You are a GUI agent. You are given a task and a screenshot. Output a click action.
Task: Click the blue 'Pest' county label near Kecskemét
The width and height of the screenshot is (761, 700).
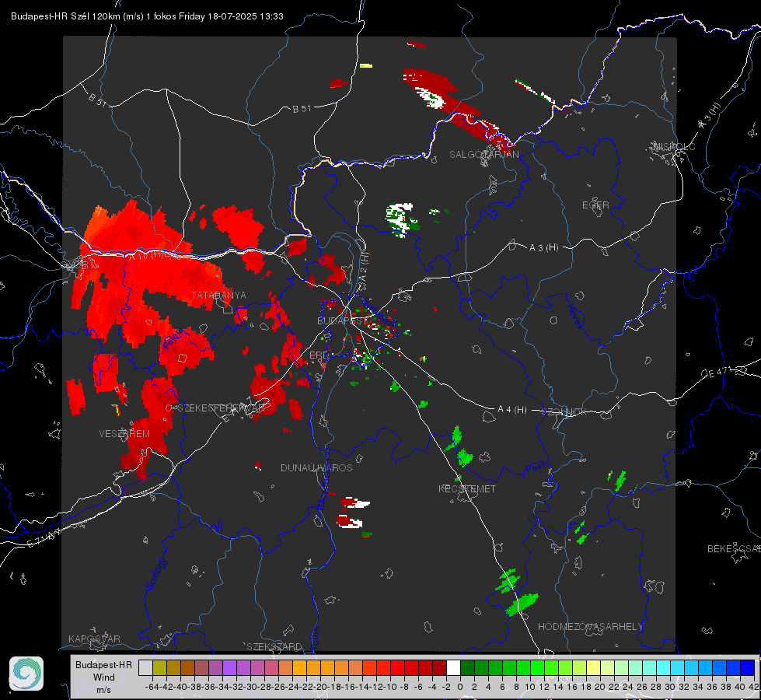pyautogui.click(x=535, y=468)
